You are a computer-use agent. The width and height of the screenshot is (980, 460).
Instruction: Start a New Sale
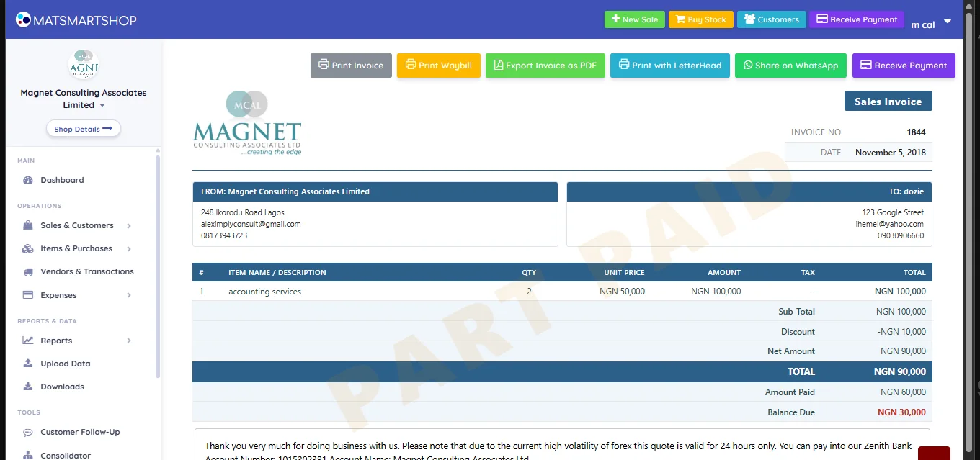point(635,19)
